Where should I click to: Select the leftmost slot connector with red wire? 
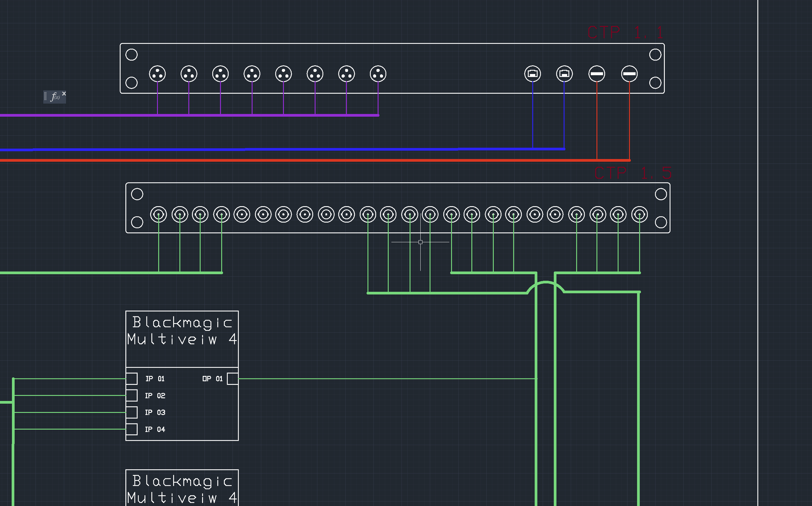597,74
